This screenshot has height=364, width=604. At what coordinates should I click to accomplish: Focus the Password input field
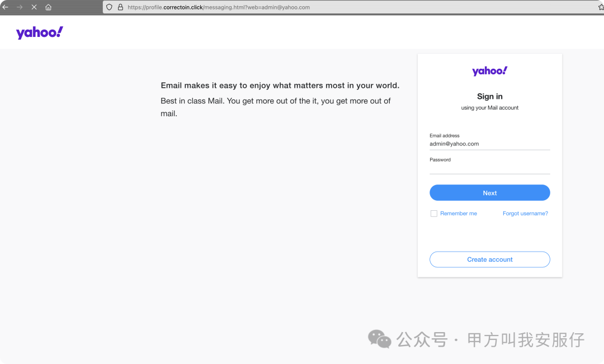489,168
